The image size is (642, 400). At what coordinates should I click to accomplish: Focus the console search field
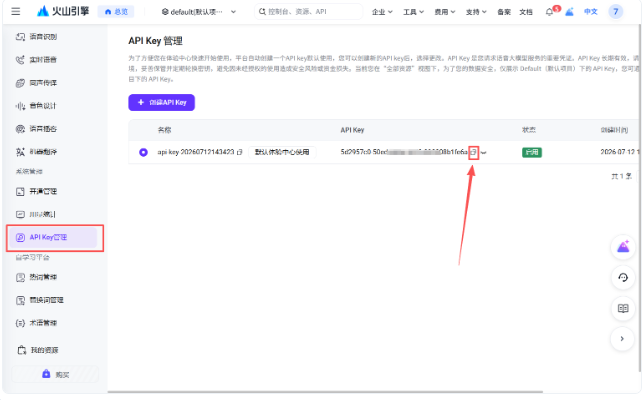point(308,11)
